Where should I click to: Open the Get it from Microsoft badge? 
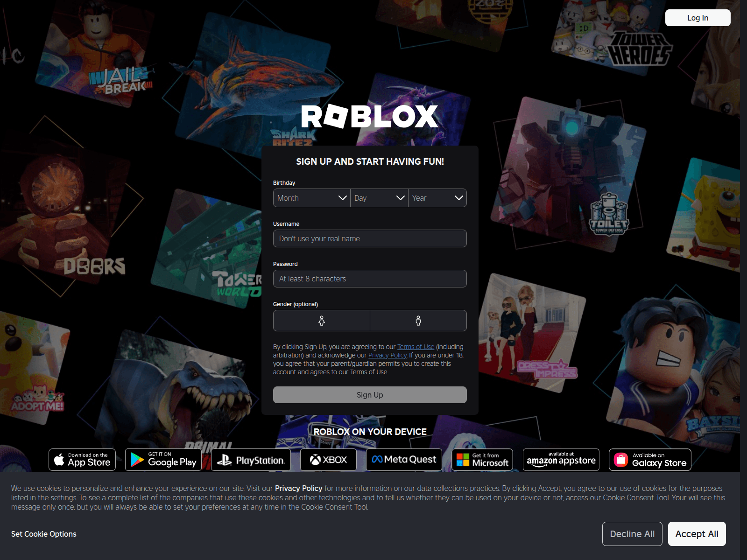coord(482,460)
